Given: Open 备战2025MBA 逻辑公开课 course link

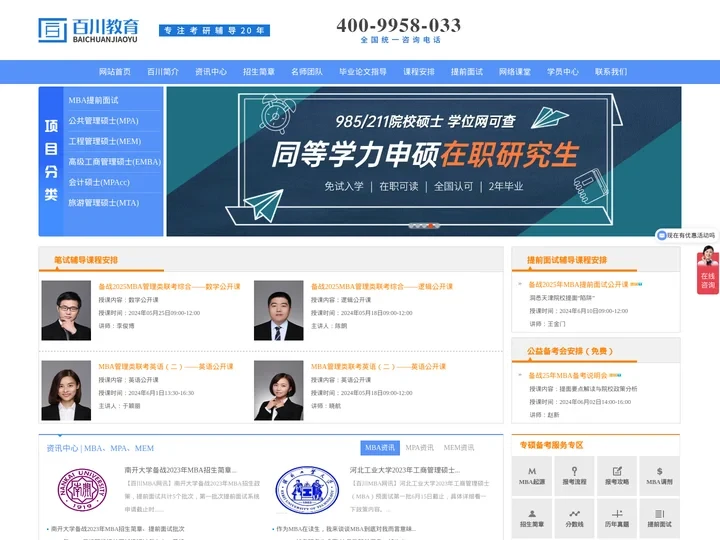Looking at the screenshot, I should point(382,287).
